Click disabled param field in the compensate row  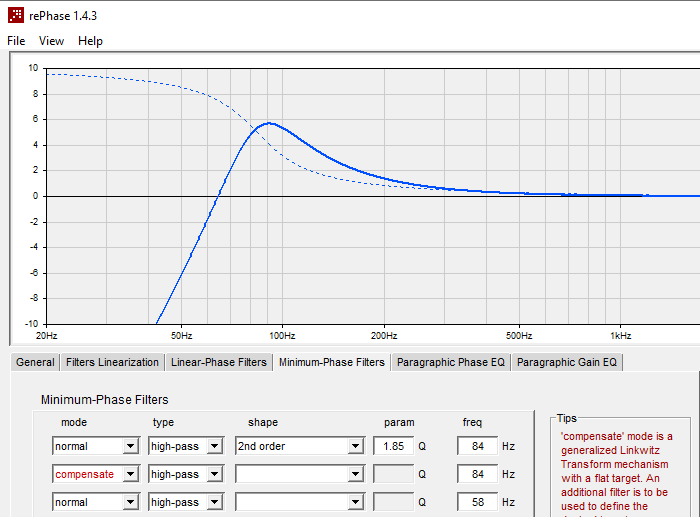click(393, 474)
